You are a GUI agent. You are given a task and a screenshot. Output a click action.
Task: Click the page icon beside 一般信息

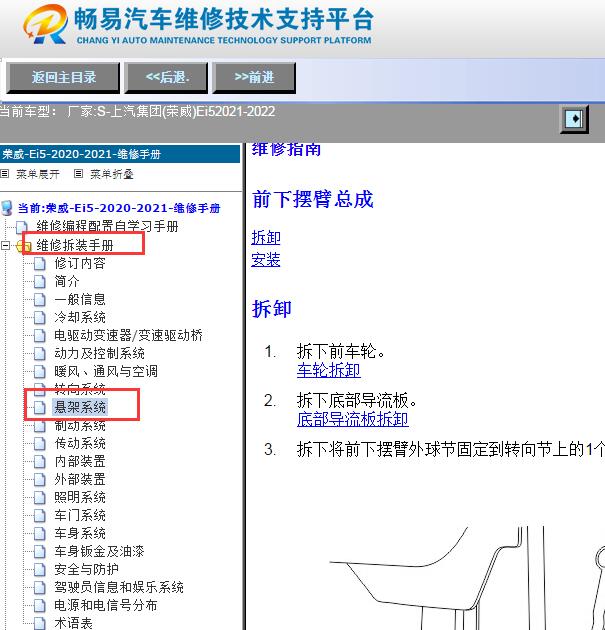(x=39, y=299)
